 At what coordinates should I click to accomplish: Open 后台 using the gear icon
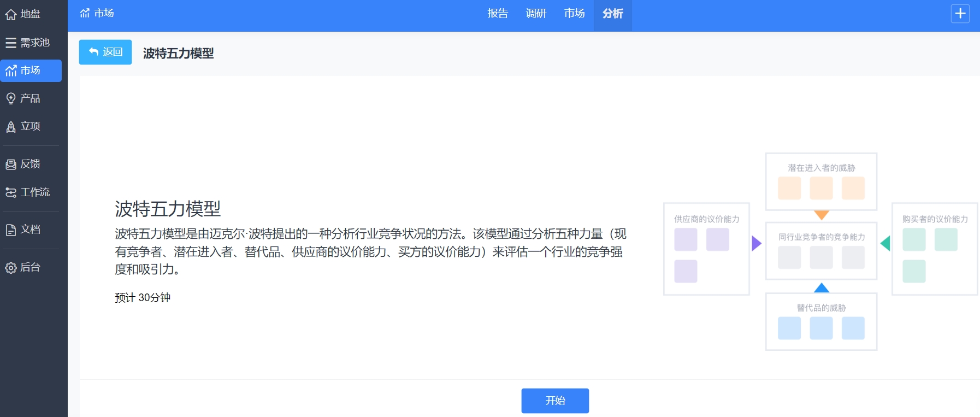point(11,268)
